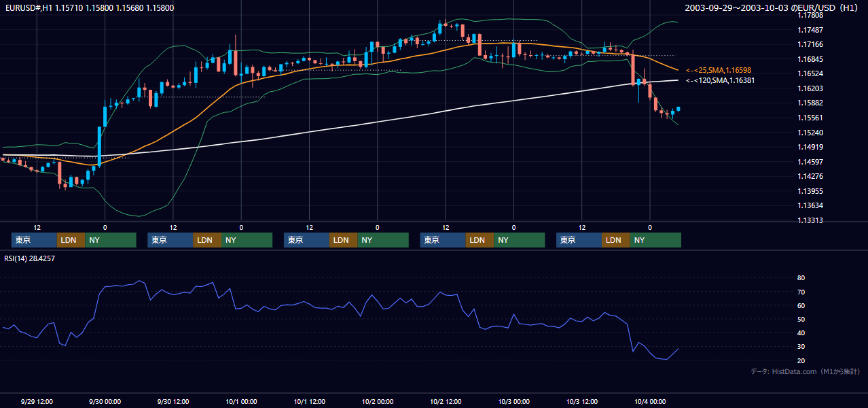Click price axis label 1.13313
This screenshot has height=408, width=868.
tap(810, 220)
